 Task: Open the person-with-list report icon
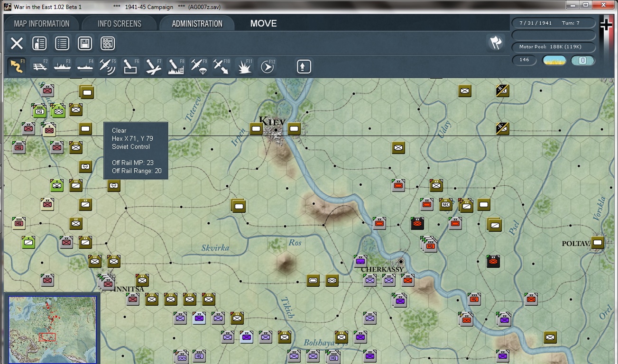[x=39, y=44]
